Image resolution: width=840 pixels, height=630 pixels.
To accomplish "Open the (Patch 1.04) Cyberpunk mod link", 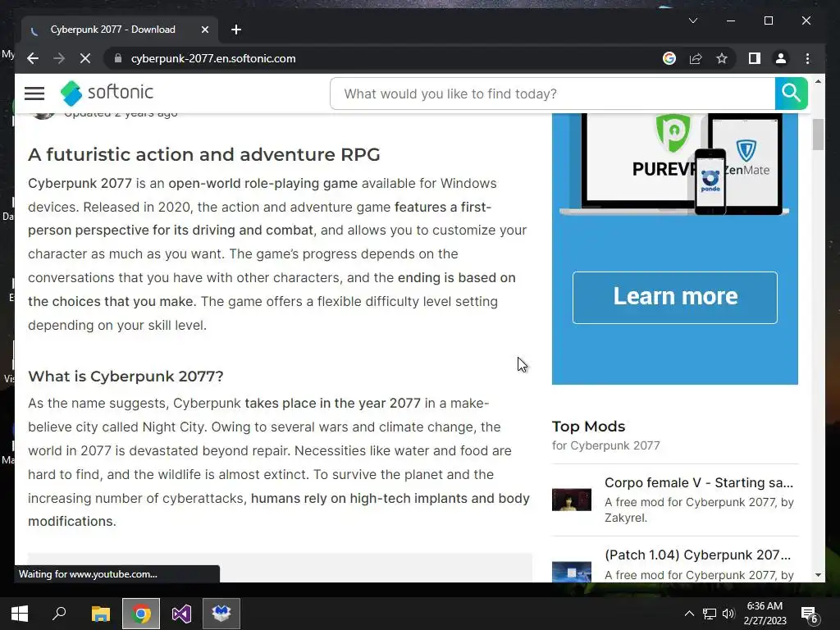I will click(x=697, y=555).
